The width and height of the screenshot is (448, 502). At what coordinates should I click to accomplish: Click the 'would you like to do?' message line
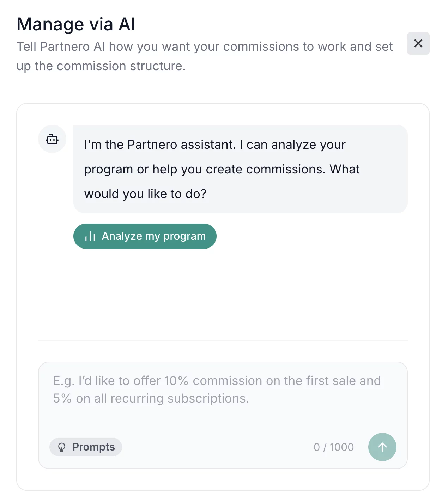click(x=145, y=194)
